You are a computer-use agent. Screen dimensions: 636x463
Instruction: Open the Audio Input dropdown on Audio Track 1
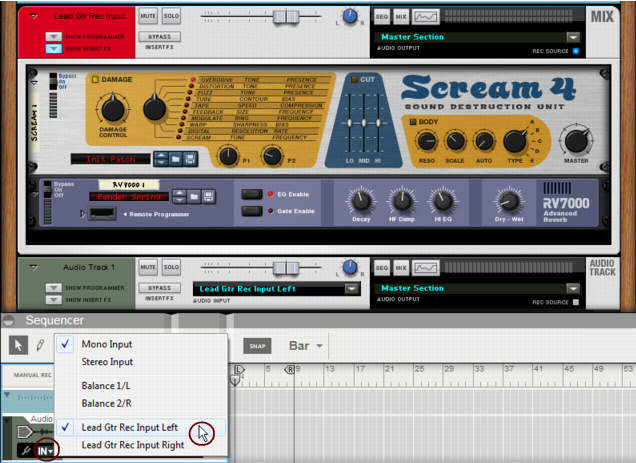click(351, 289)
